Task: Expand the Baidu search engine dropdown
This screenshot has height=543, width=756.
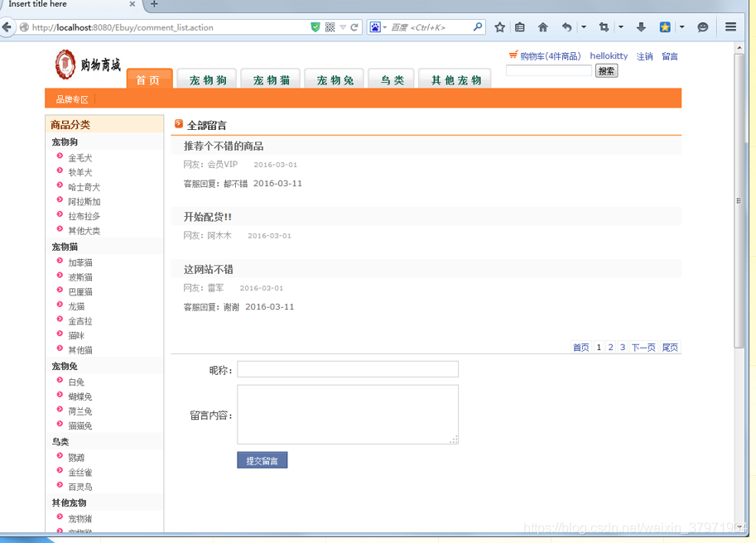Action: (385, 27)
